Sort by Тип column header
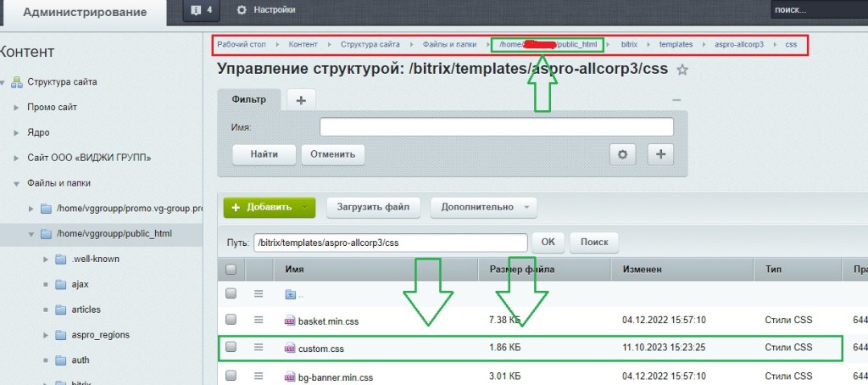 click(773, 270)
